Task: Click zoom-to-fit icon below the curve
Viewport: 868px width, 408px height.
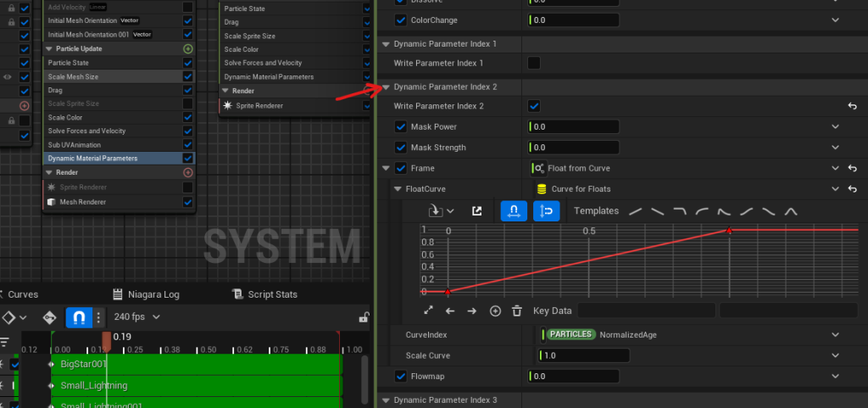Action: pyautogui.click(x=428, y=310)
